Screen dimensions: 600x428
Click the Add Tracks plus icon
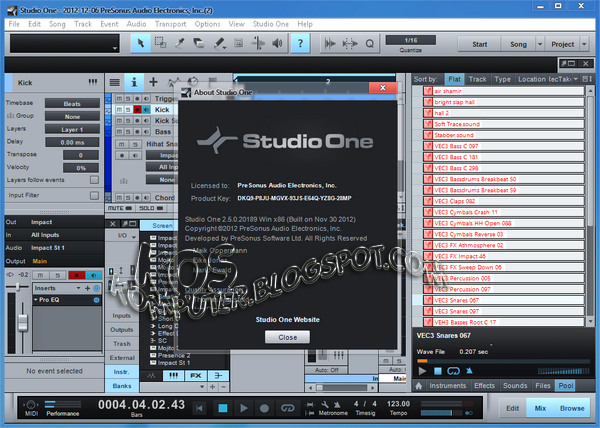153,82
